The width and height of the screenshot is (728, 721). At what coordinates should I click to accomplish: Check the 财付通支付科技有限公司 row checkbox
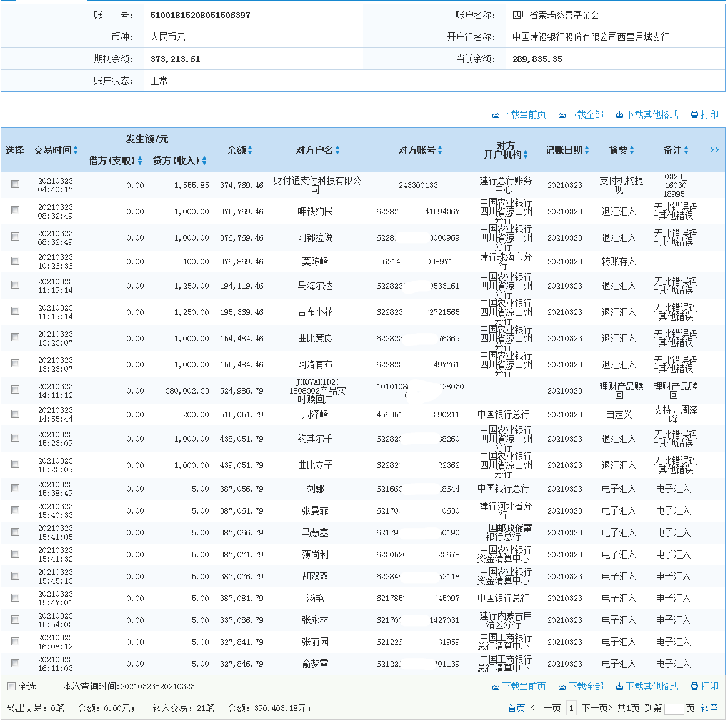click(15, 184)
